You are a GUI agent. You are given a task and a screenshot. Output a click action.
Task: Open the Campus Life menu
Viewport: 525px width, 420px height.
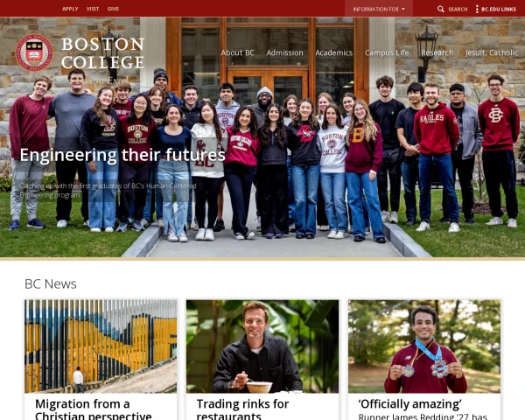click(387, 52)
